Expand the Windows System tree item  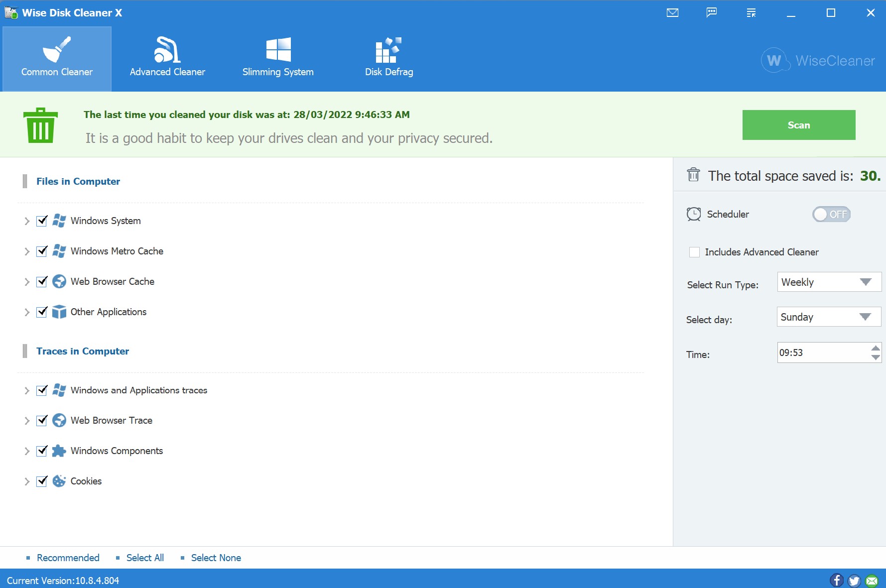pos(27,221)
